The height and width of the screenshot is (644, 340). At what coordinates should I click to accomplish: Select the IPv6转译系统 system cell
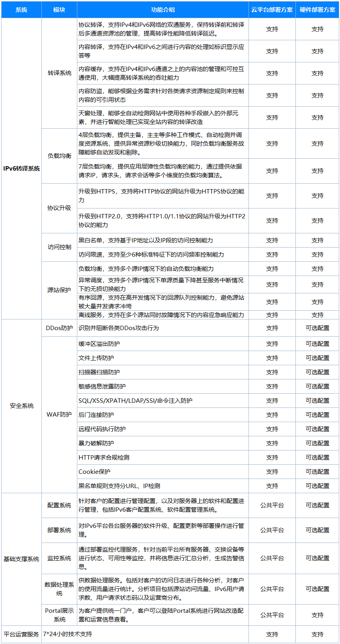pos(21,169)
